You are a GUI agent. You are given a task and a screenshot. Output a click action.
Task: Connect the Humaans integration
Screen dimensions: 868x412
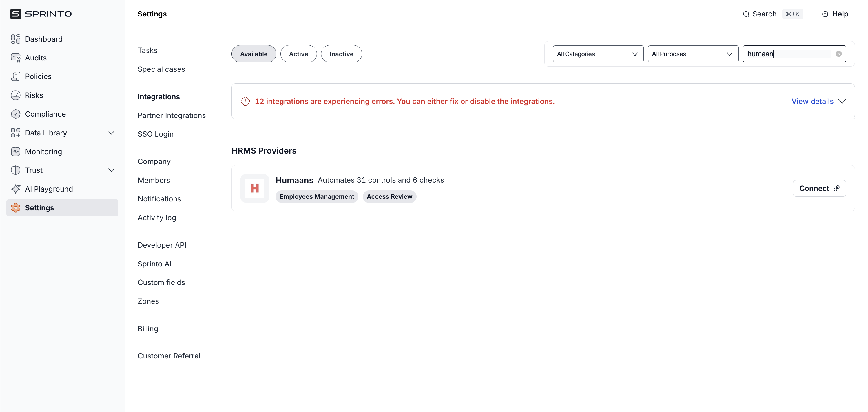click(x=819, y=189)
